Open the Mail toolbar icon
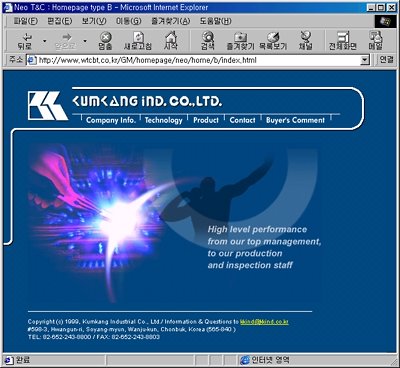Screen dimensions: 400x368 [x=375, y=37]
